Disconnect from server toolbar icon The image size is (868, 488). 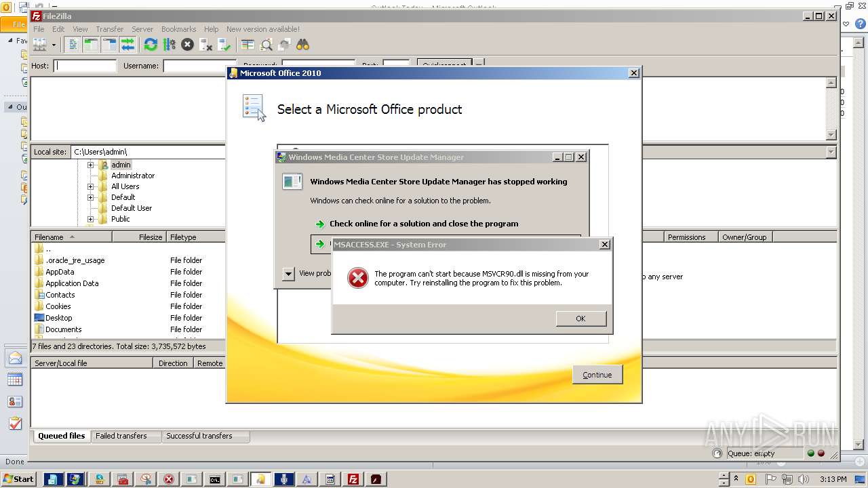(205, 45)
